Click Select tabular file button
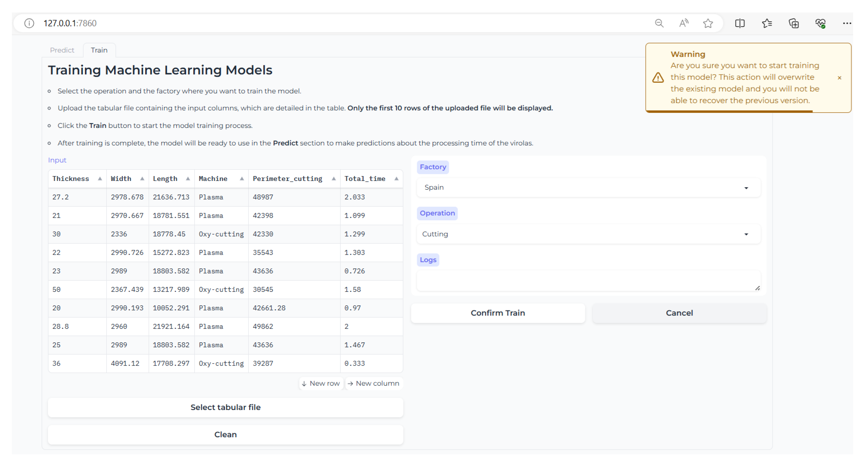The height and width of the screenshot is (466, 868). click(225, 407)
